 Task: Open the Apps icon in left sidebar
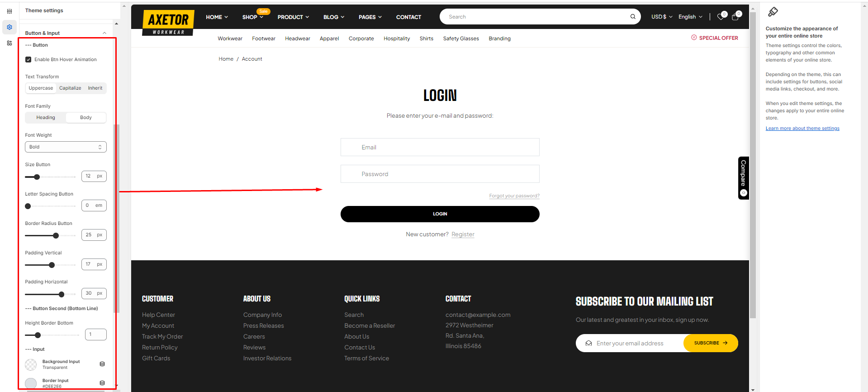pos(9,43)
